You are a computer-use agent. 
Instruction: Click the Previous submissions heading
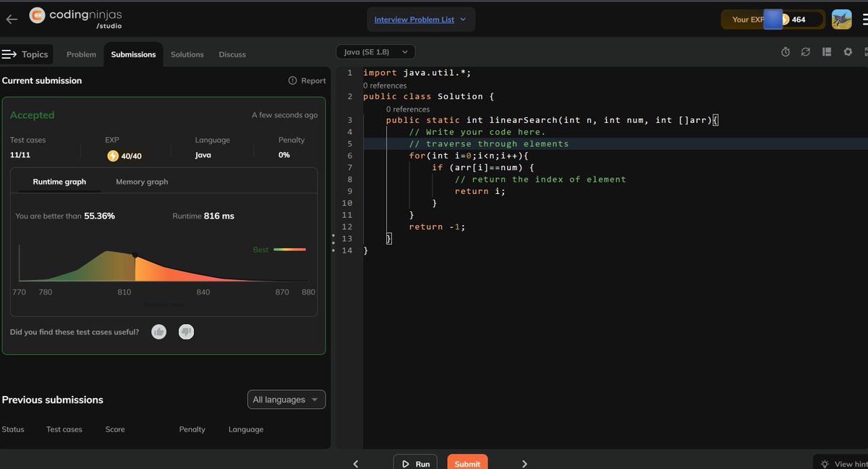pyautogui.click(x=53, y=400)
